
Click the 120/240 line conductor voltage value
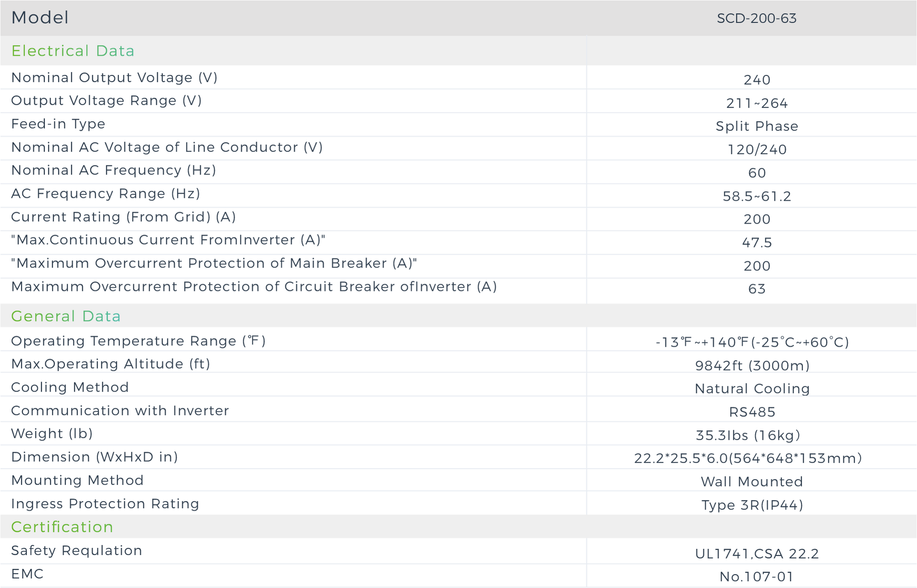(x=757, y=150)
